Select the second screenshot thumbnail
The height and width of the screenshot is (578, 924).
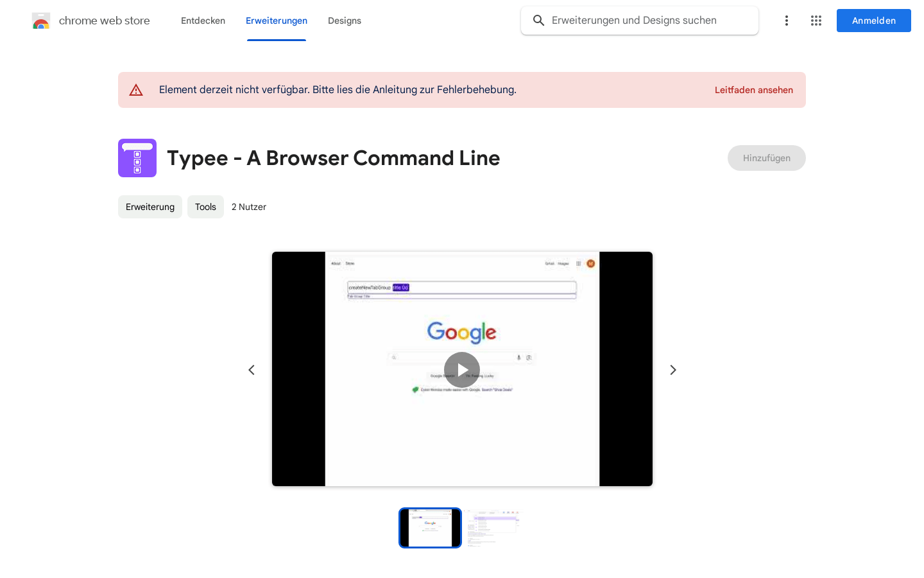(x=494, y=528)
